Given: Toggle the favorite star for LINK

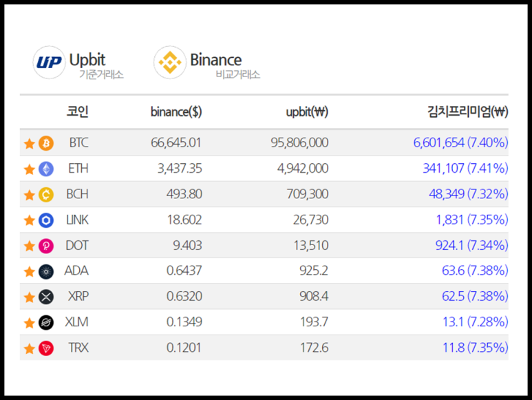Looking at the screenshot, I should tap(30, 220).
